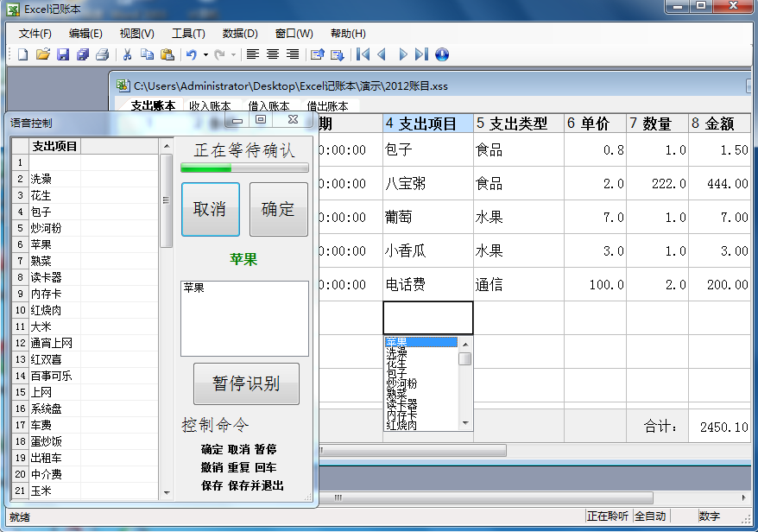
Task: Open the 帮助(H) menu
Action: point(348,34)
